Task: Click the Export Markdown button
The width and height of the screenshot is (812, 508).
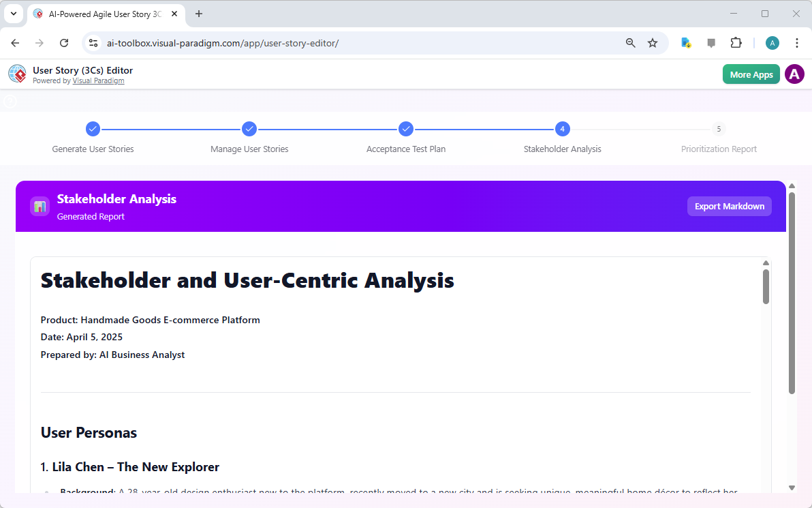Action: pos(729,206)
